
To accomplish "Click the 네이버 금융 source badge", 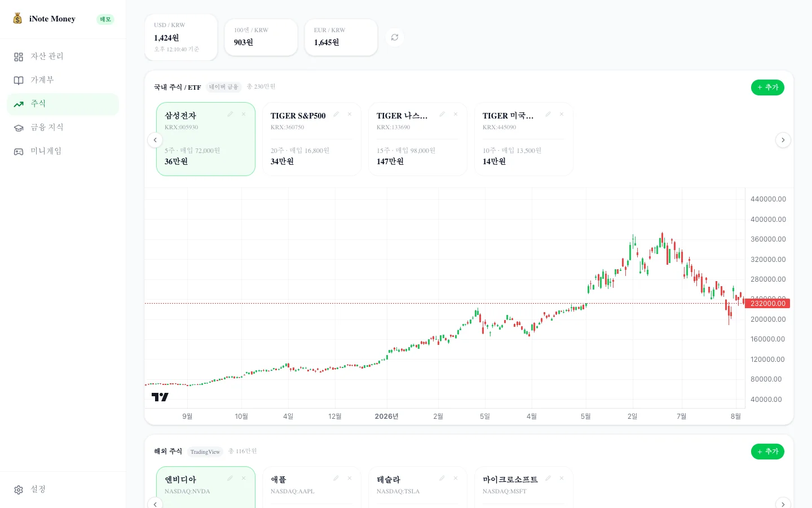I will (x=224, y=87).
